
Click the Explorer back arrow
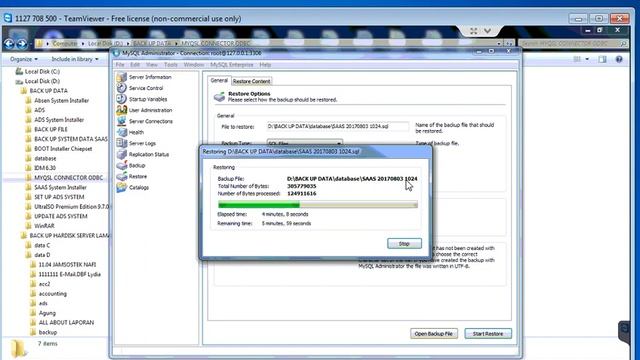[x=9, y=43]
